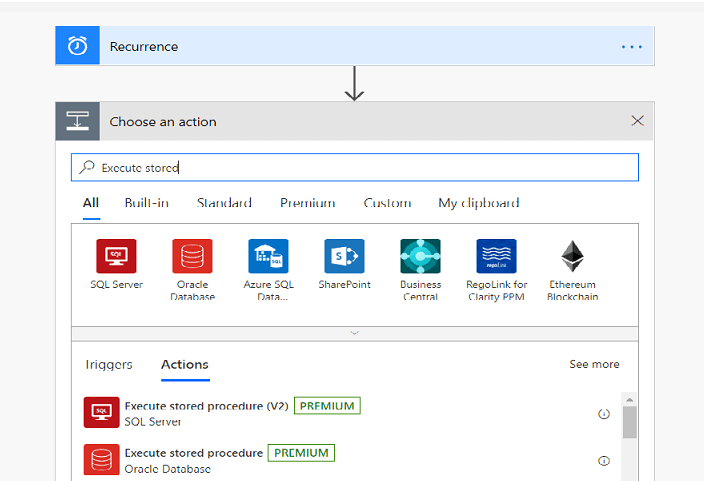Select the SharePoint connector icon
The height and width of the screenshot is (481, 704).
tap(344, 256)
